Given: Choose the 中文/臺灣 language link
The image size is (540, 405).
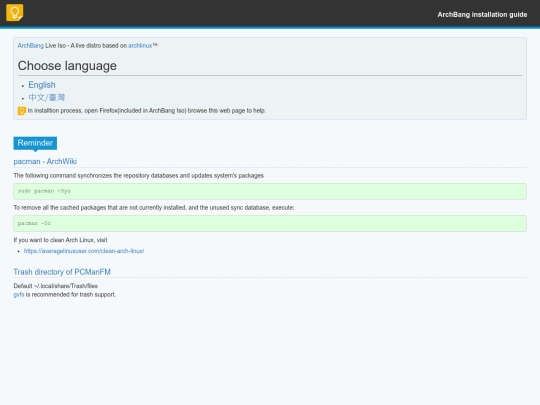Looking at the screenshot, I should coord(46,97).
